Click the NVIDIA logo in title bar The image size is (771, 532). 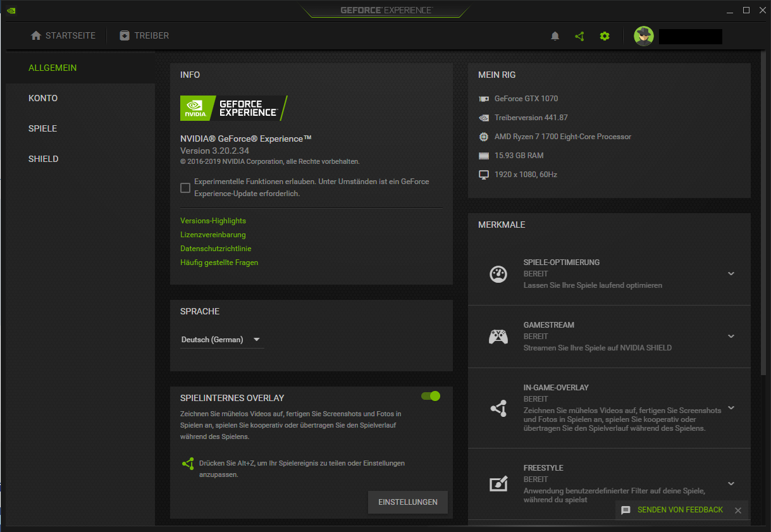[11, 10]
